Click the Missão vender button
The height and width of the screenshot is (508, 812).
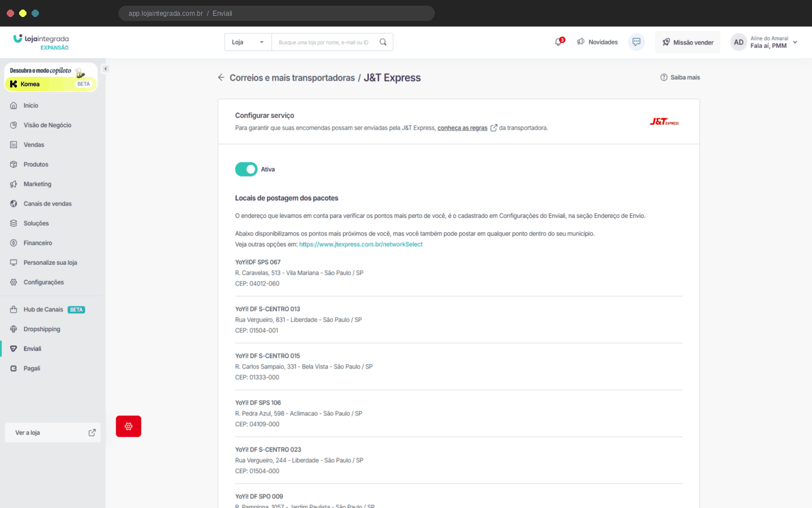coord(687,42)
